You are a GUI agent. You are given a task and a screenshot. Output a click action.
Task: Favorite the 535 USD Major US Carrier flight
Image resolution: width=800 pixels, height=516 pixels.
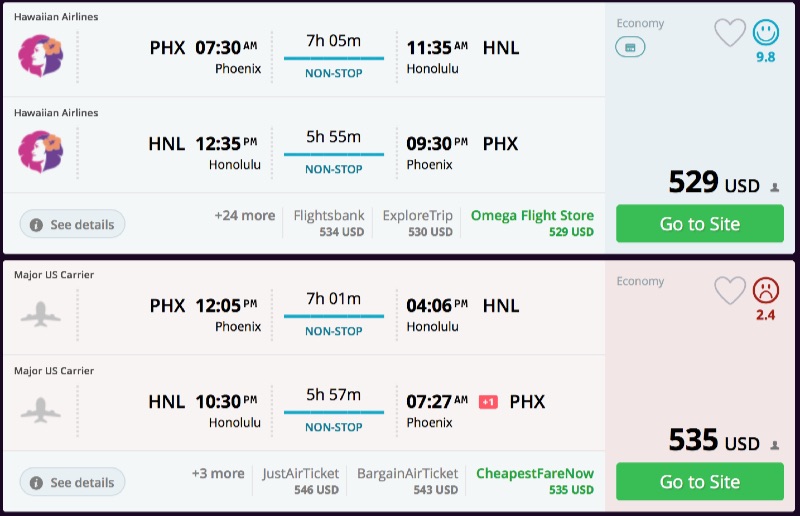(730, 291)
